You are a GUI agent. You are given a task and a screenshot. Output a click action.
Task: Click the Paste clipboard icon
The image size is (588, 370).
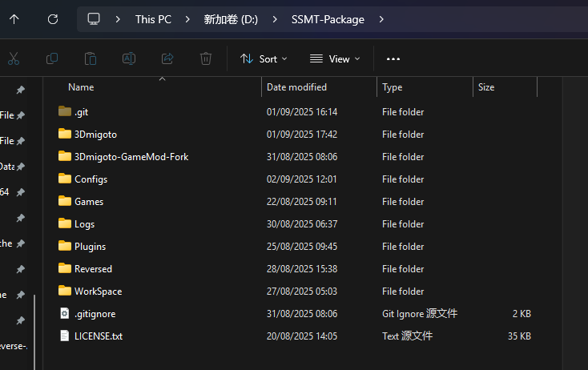(x=91, y=58)
